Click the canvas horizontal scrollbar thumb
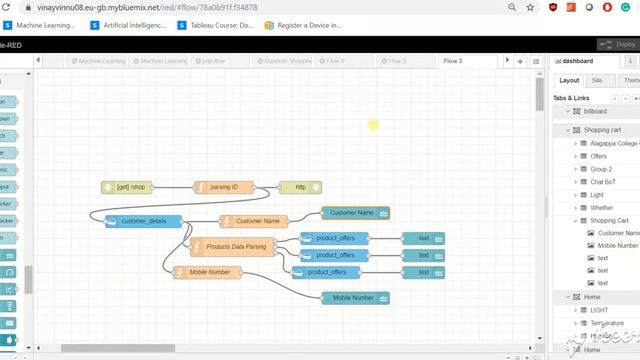 click(118, 348)
